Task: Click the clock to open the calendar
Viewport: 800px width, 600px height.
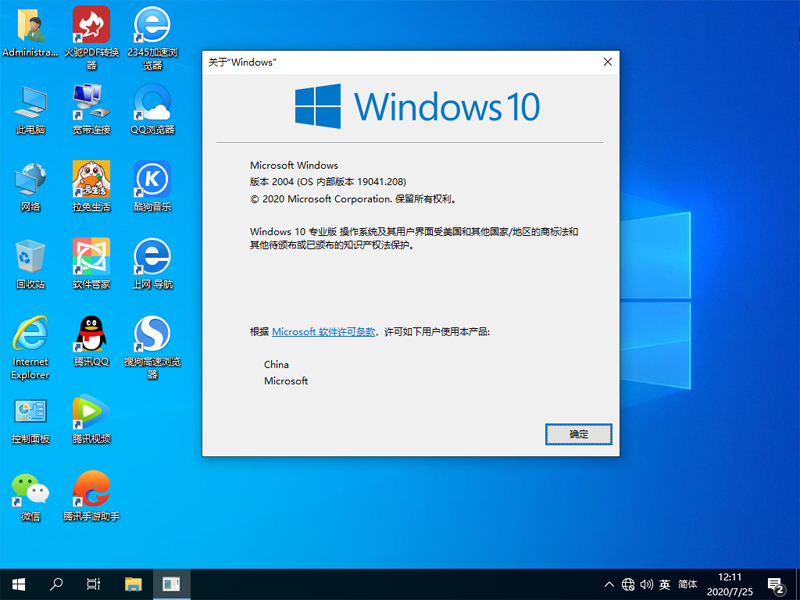Action: click(729, 584)
